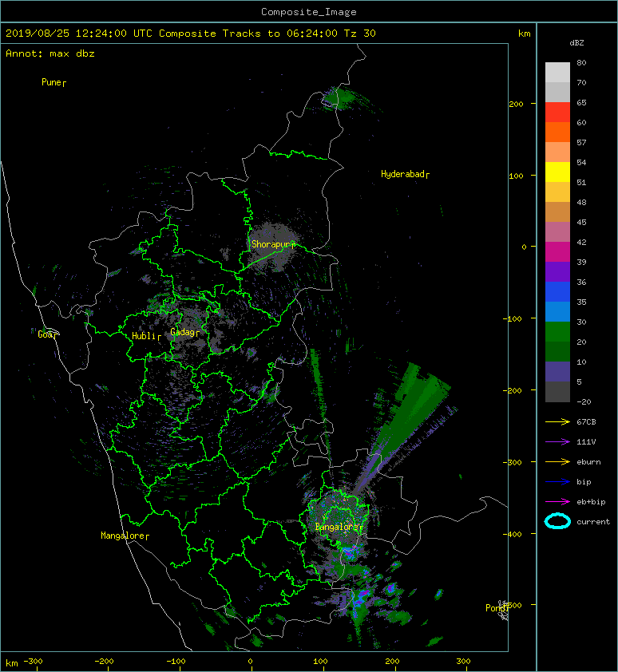Screen dimensions: 618x672
Task: Click the 2019/08/25 12:24:00 UTC timestamp
Action: (79, 34)
